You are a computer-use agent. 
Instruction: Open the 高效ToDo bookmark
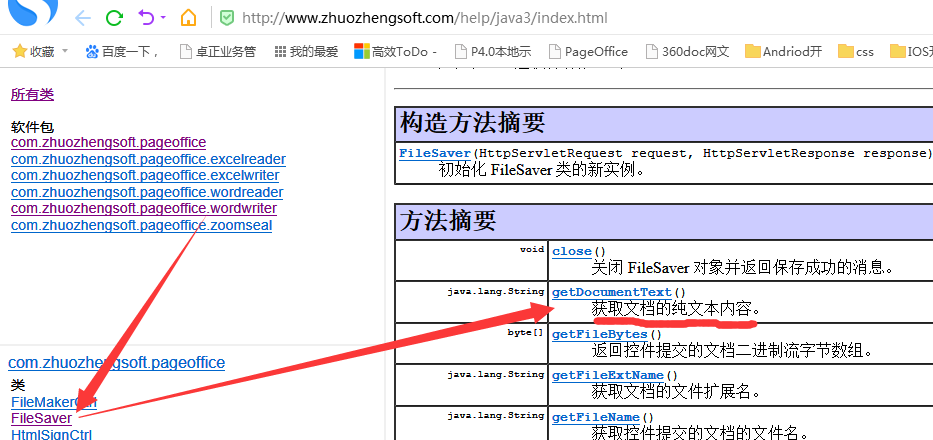395,52
